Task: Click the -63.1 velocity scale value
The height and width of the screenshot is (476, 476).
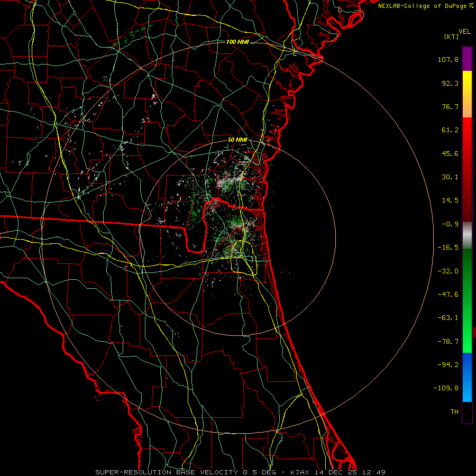Action: (x=448, y=318)
